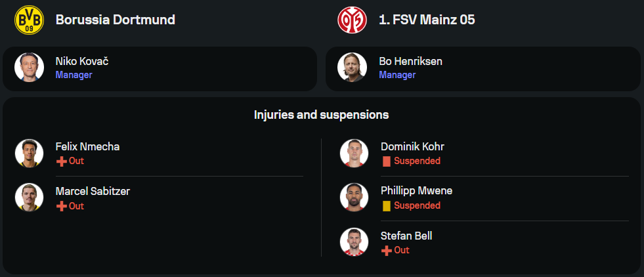Click Felix Nmecha's player avatar
The height and width of the screenshot is (277, 644).
click(30, 153)
